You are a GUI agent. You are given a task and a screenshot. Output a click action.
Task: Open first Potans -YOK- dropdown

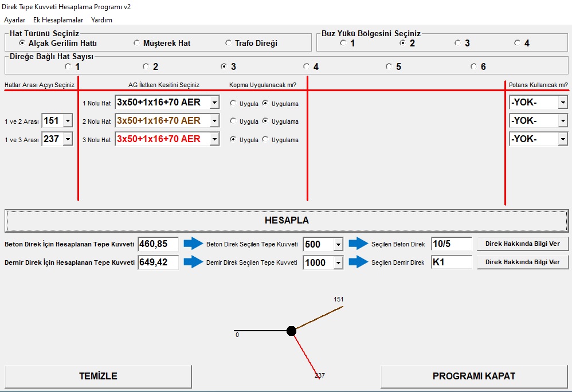(563, 103)
